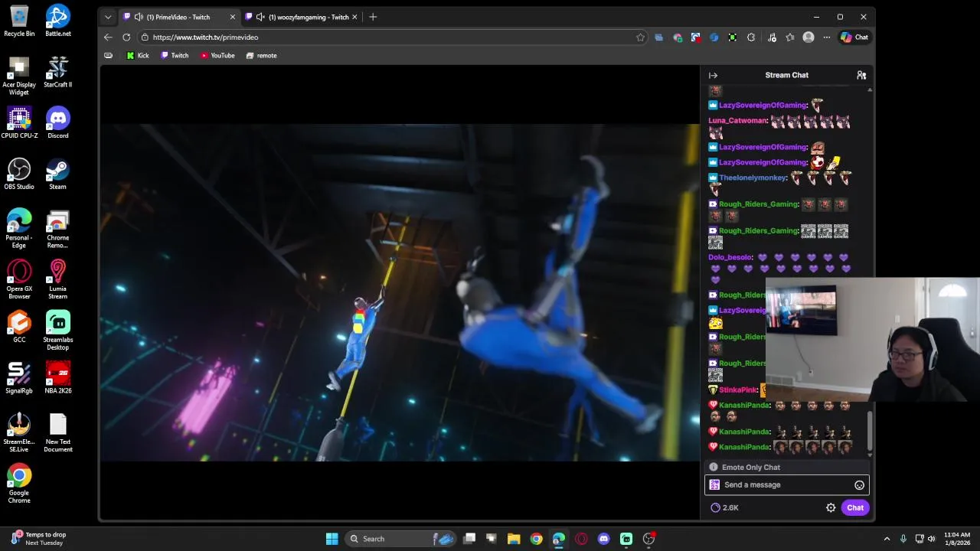
Task: Open the browser profile avatar
Action: (x=808, y=37)
